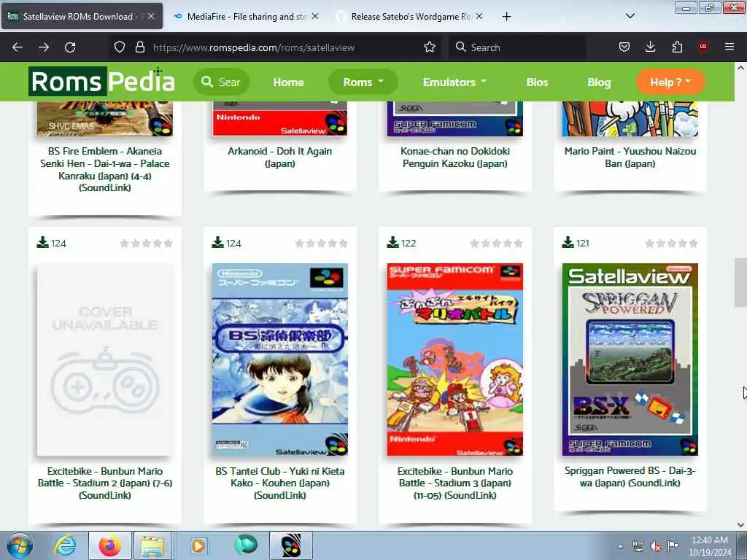
Task: Open the tracking protection shield icon
Action: (120, 47)
